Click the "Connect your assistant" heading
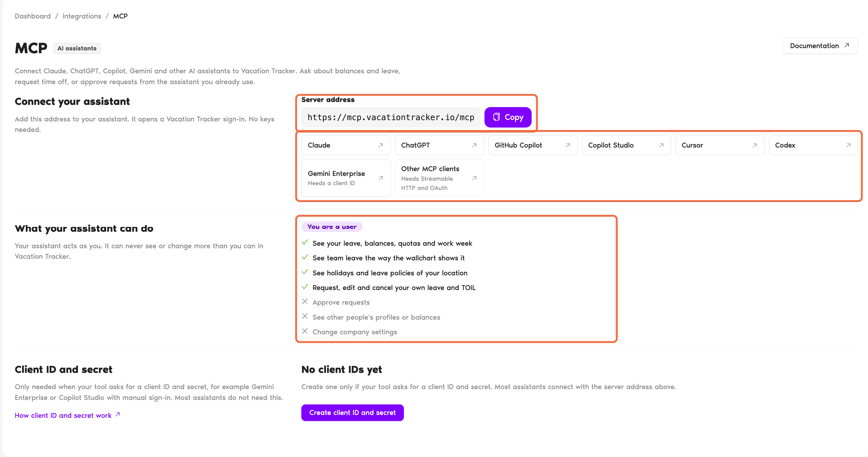 point(72,101)
